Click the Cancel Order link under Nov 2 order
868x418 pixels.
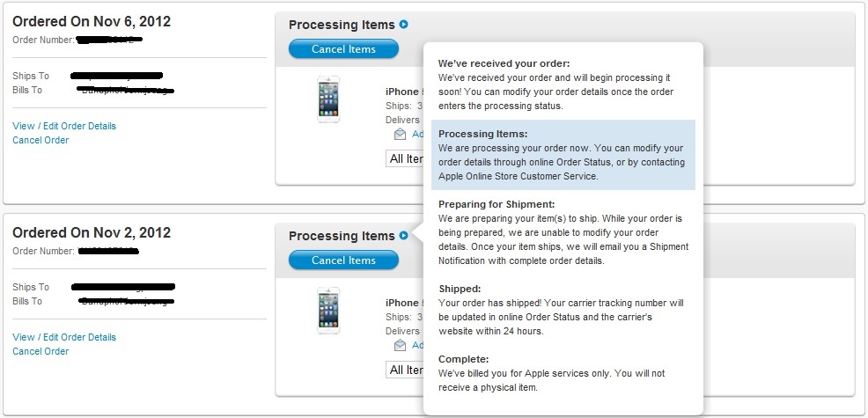[40, 351]
